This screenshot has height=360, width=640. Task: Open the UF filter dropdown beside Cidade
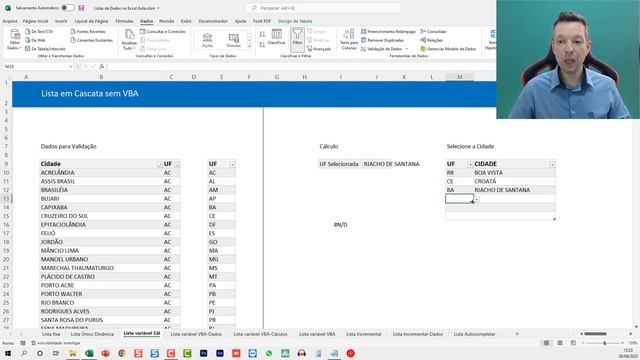177,164
